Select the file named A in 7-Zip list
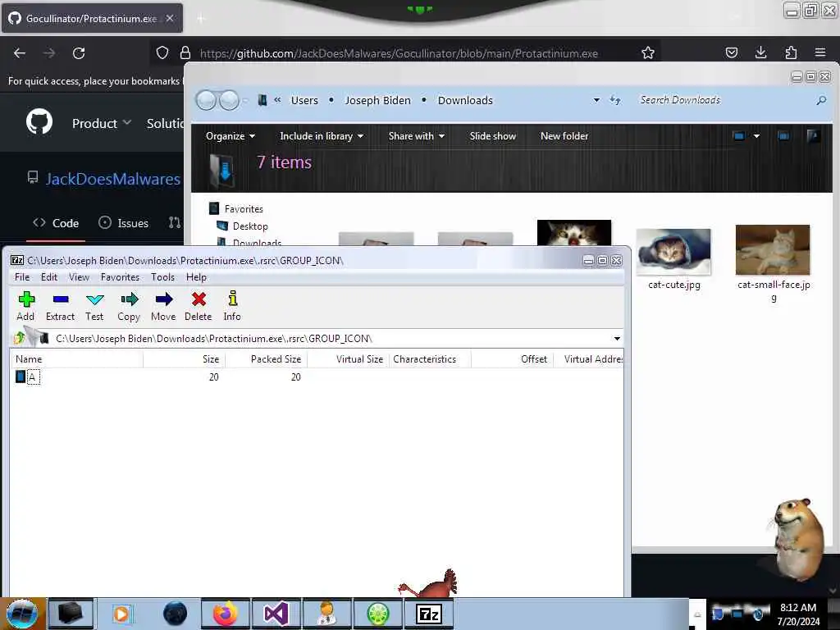This screenshot has height=630, width=840. 32,377
